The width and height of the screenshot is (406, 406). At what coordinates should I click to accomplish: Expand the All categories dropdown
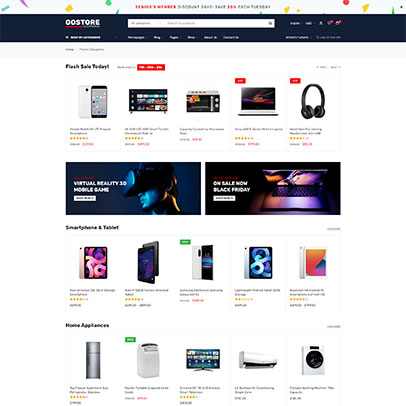click(x=146, y=23)
